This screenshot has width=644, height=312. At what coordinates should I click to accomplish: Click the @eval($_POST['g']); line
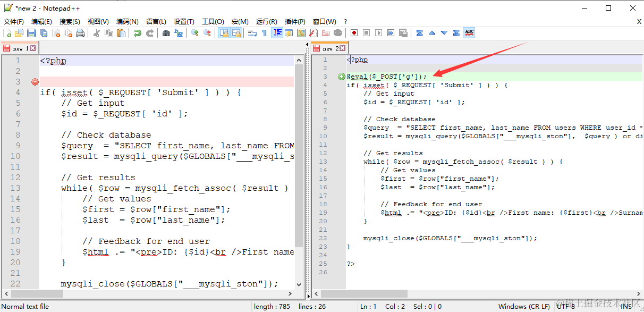(387, 77)
